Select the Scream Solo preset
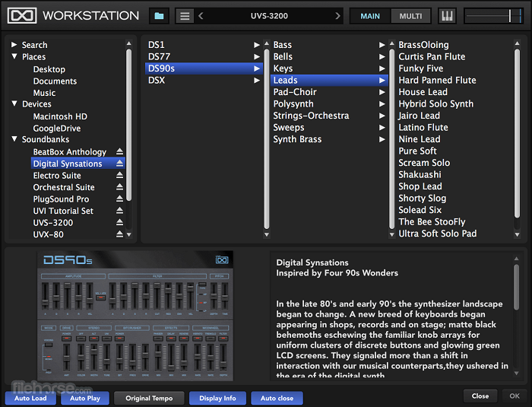532x407 pixels. tap(424, 163)
